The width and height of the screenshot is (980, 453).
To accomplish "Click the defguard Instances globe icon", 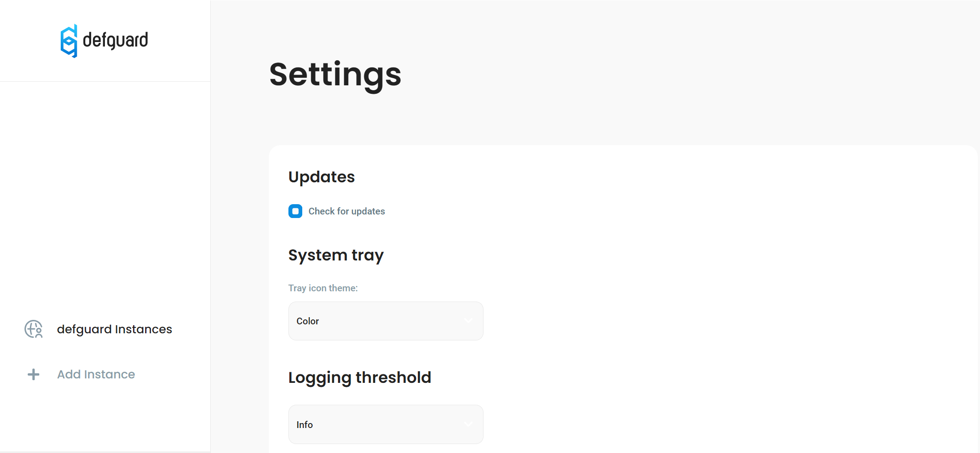I will pyautogui.click(x=33, y=329).
